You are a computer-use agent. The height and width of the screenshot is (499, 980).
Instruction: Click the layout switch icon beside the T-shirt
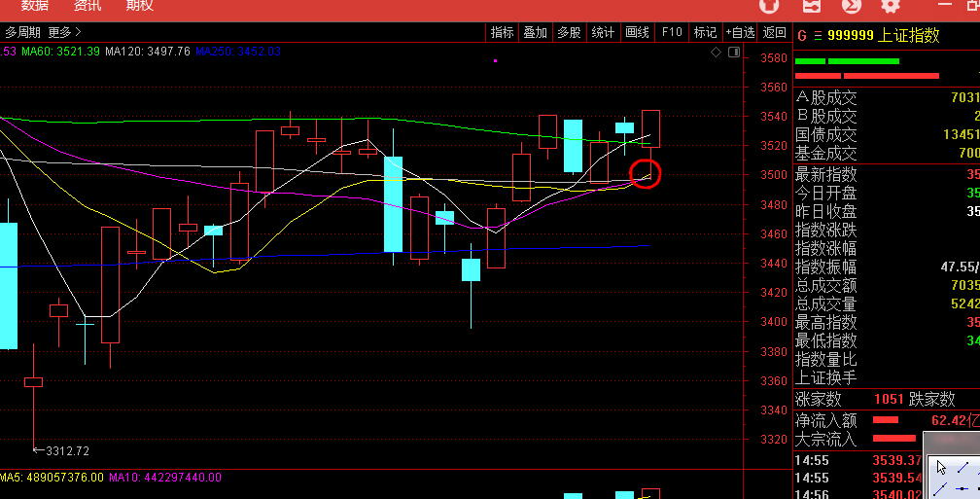point(811,6)
